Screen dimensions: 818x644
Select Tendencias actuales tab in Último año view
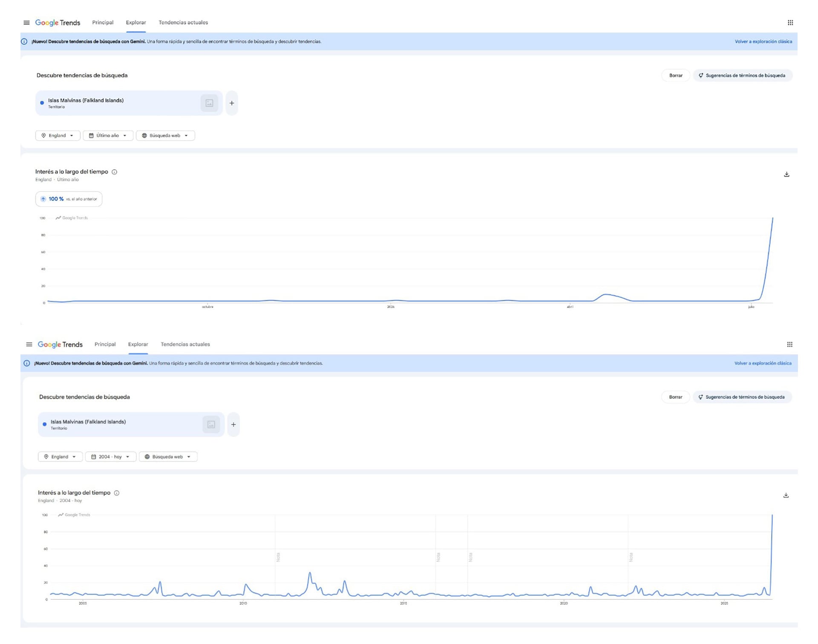point(183,23)
